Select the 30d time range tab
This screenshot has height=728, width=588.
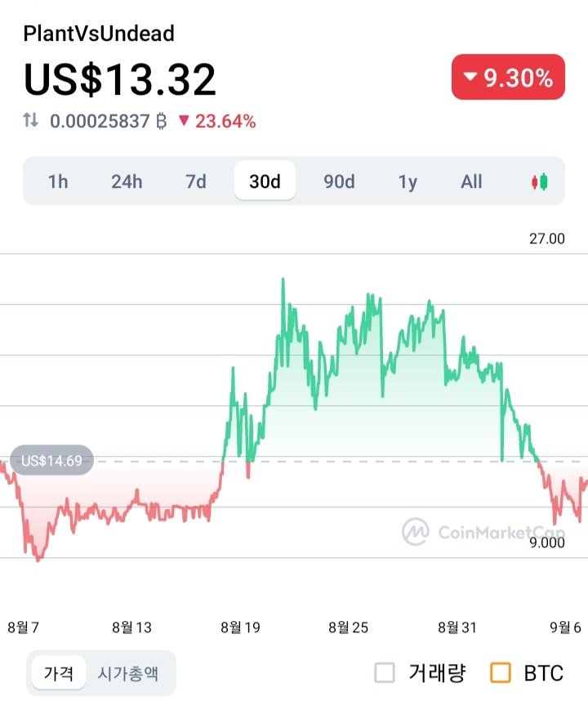tap(265, 181)
